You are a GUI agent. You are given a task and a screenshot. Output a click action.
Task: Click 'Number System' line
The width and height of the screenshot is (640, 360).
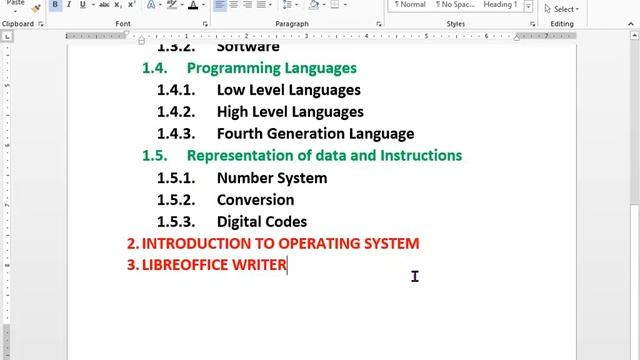coord(272,178)
